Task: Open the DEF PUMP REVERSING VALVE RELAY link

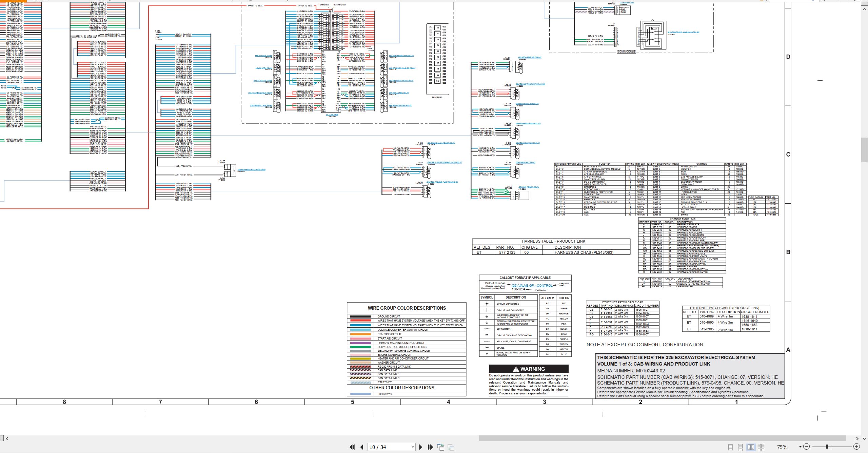Action: [x=445, y=162]
